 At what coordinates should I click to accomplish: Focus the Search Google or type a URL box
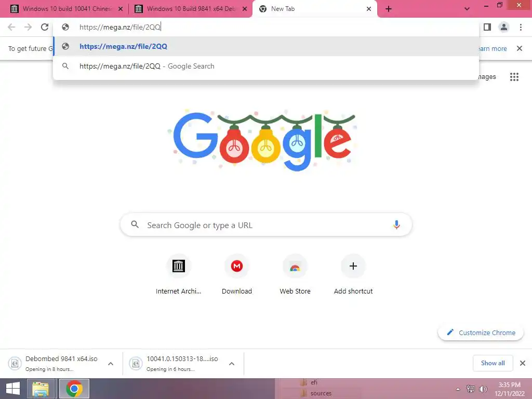(266, 224)
